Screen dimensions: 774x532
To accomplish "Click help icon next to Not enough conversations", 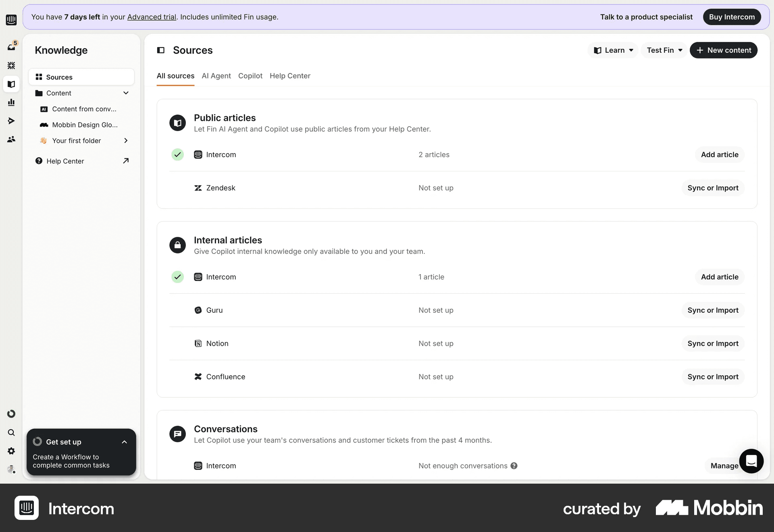I will (514, 465).
